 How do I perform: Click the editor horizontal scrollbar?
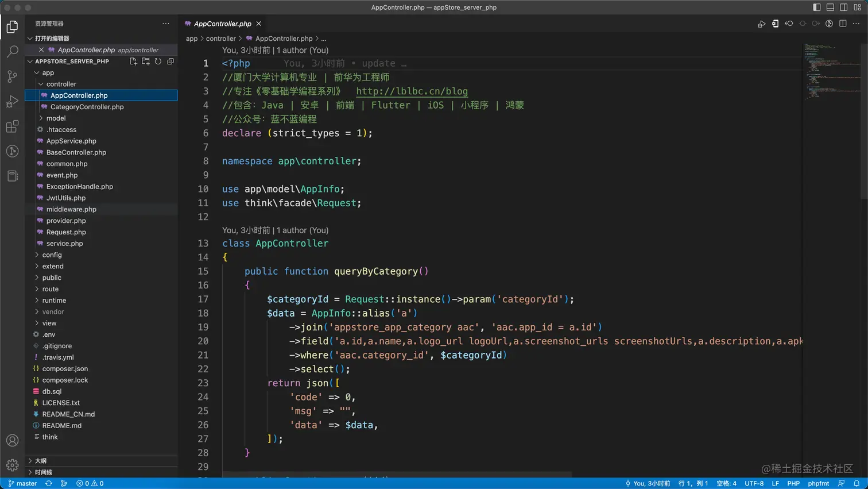tap(397, 475)
